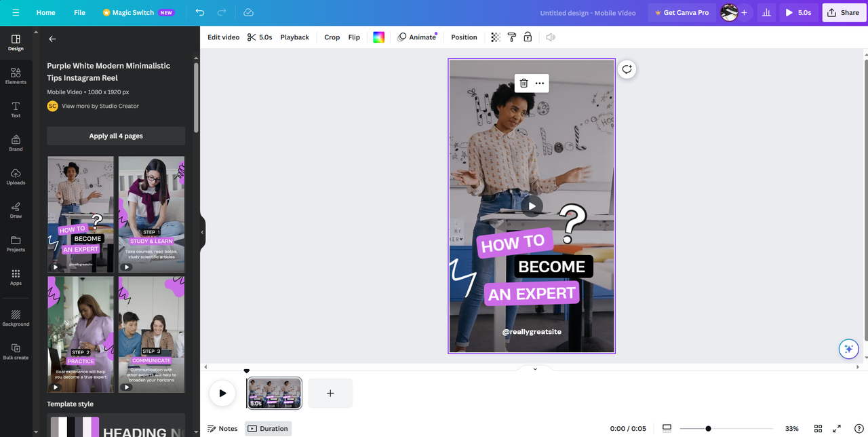Screen dimensions: 868x437
Task: Open the Animate options
Action: [417, 37]
